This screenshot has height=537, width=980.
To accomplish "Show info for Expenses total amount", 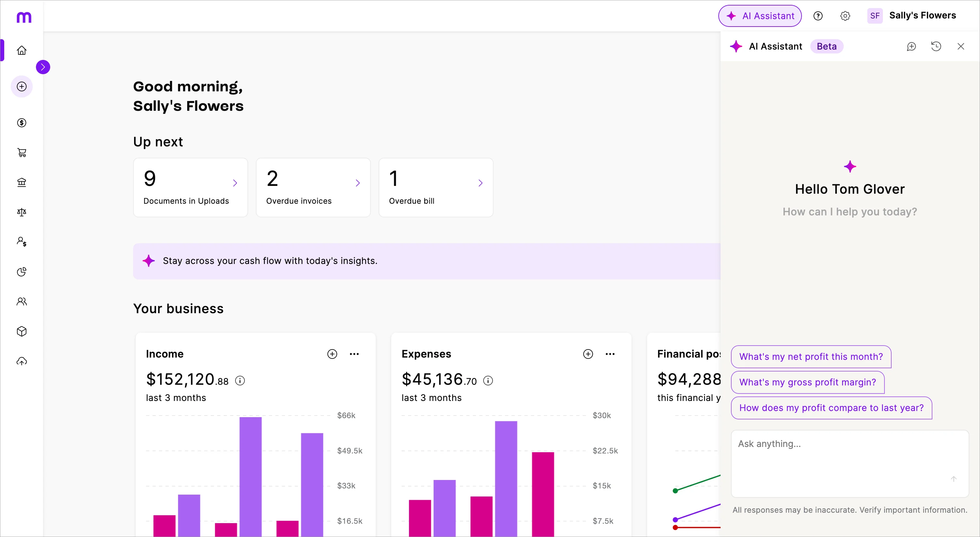I will (488, 381).
